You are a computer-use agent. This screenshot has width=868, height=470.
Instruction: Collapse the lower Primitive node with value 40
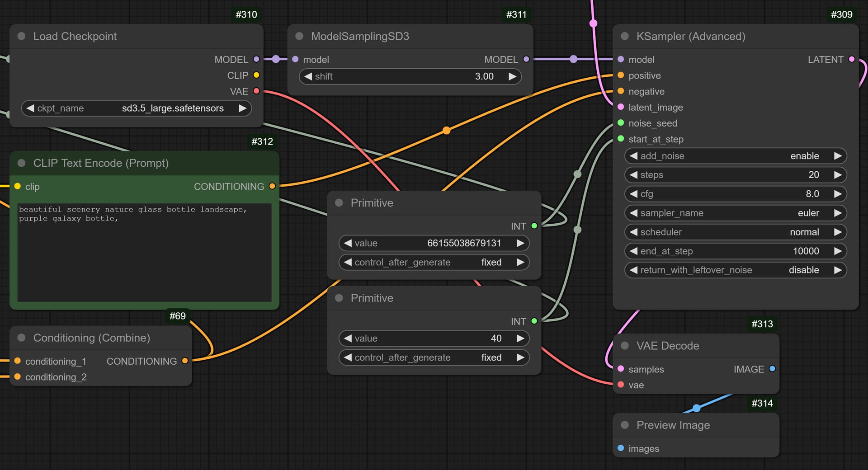pyautogui.click(x=339, y=298)
